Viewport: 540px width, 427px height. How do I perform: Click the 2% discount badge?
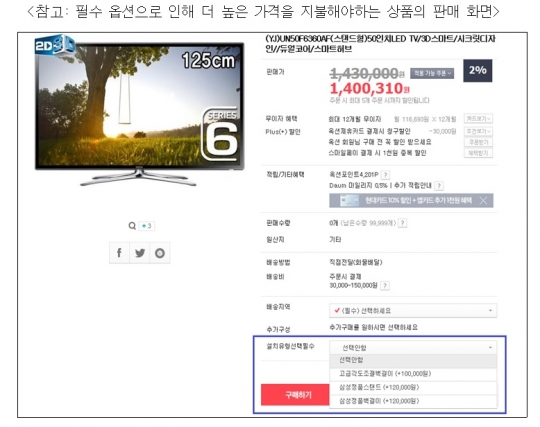tap(477, 71)
